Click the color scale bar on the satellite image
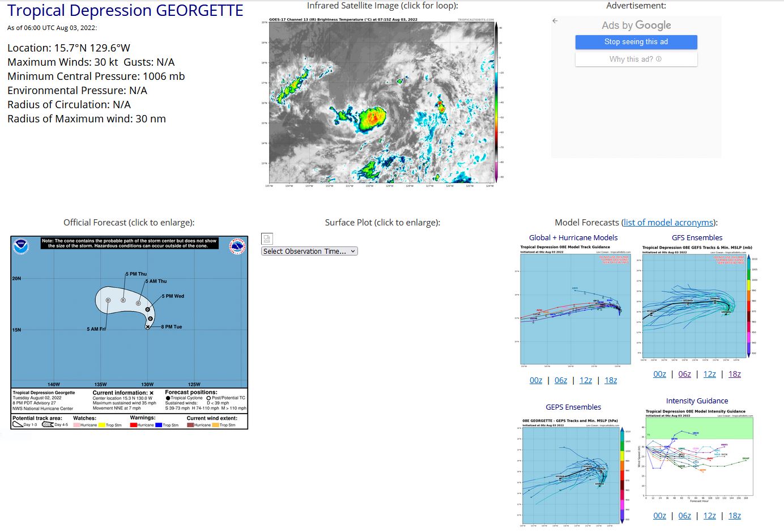The image size is (784, 532). tap(496, 102)
